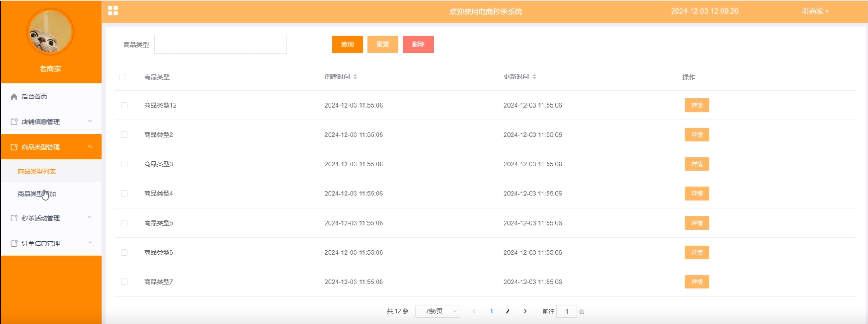Click the cat avatar image in sidebar
The height and width of the screenshot is (324, 868).
pos(50,32)
